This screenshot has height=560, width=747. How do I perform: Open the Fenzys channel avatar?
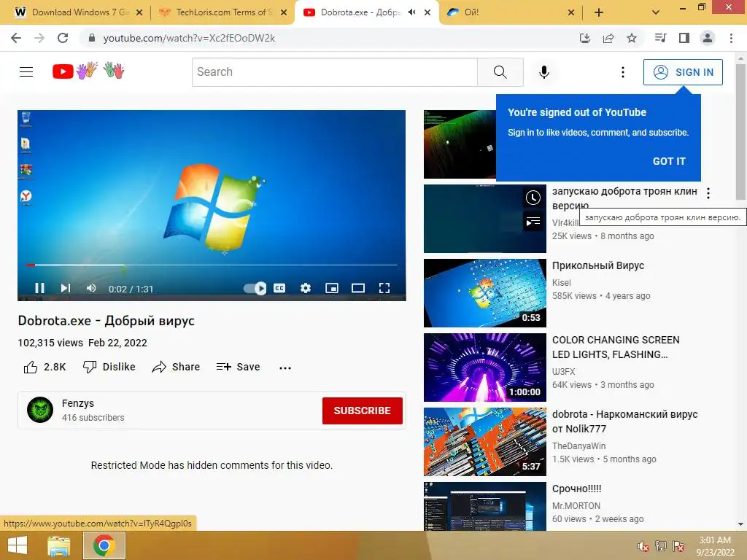pos(40,410)
